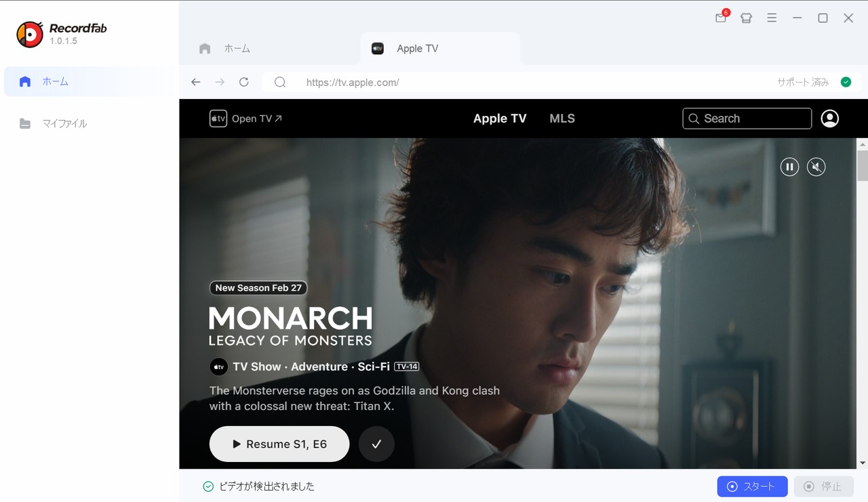Open the skin theme shirt icon

747,18
